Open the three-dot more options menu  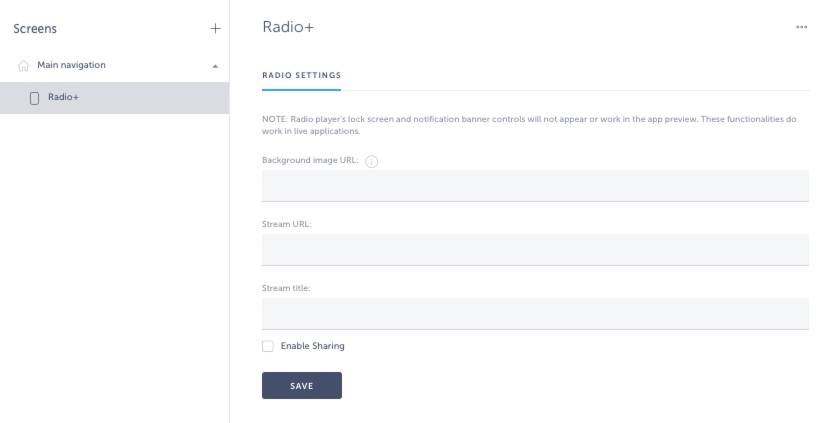pyautogui.click(x=801, y=28)
